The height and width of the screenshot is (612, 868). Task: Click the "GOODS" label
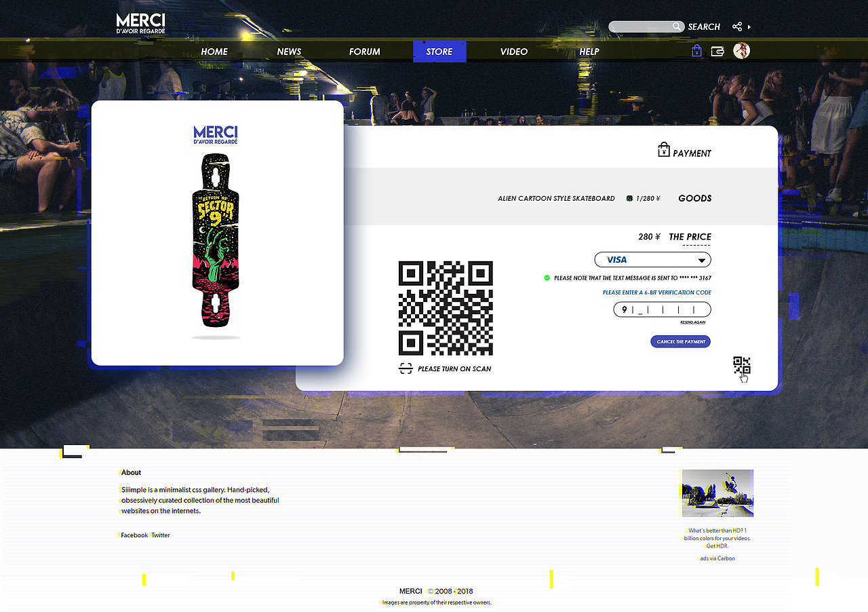(x=695, y=199)
